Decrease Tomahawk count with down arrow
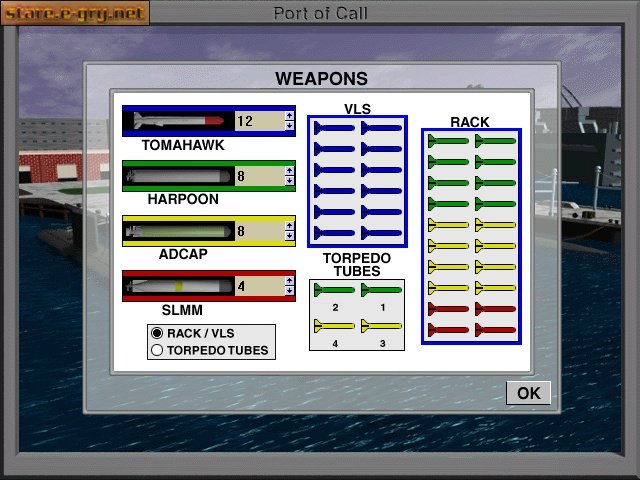The height and width of the screenshot is (480, 640). coord(289,126)
